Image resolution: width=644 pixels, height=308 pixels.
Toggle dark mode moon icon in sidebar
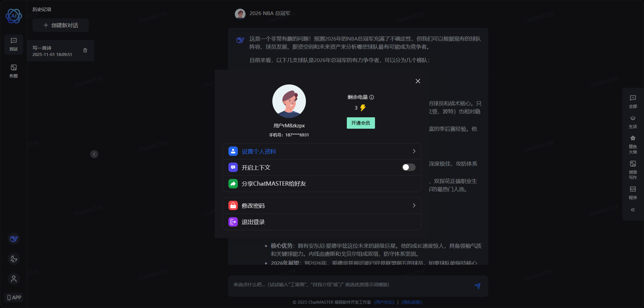pyautogui.click(x=14, y=259)
